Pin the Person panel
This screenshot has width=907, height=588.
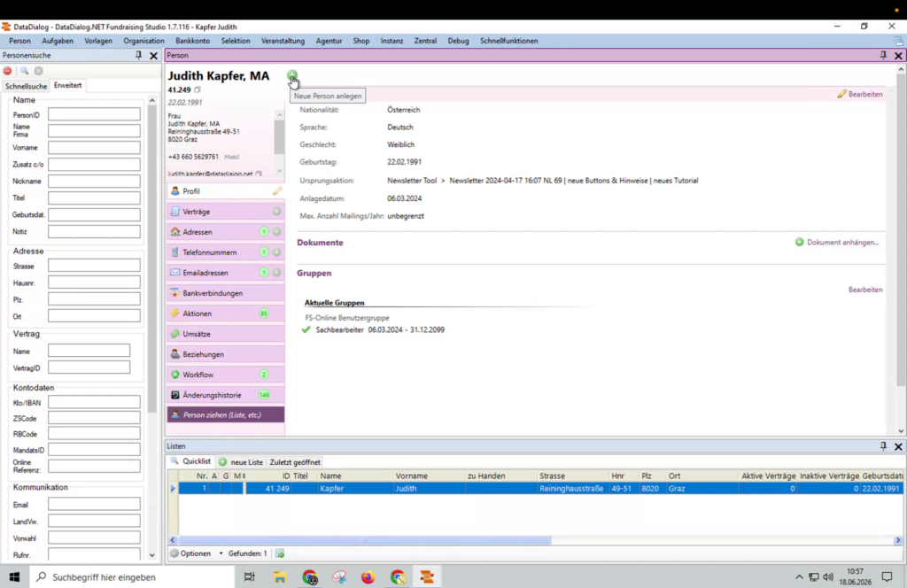pyautogui.click(x=883, y=55)
